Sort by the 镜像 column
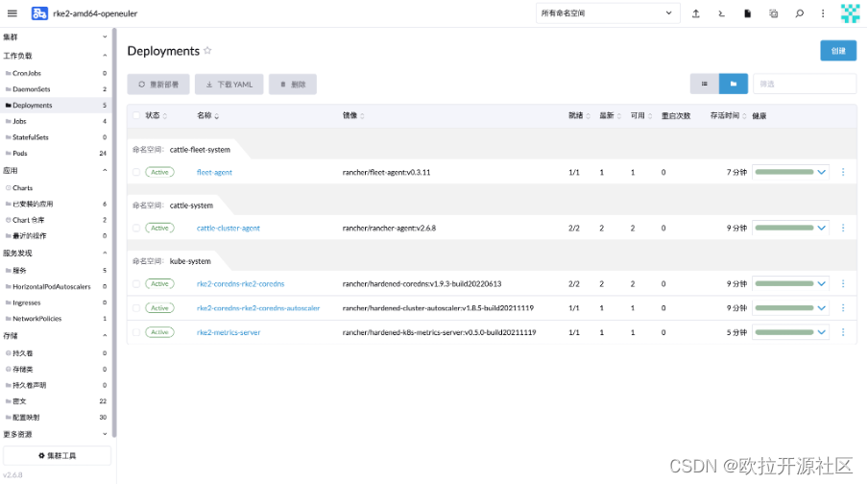 click(353, 116)
